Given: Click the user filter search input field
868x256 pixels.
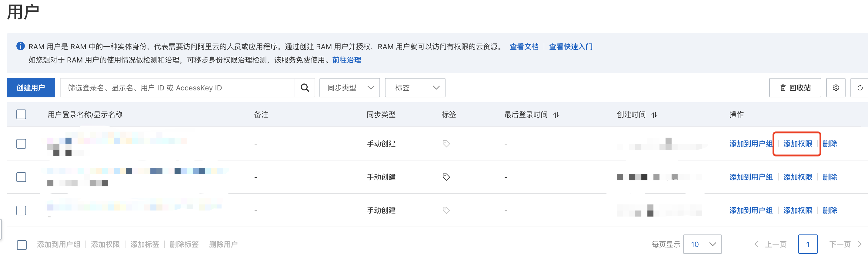Looking at the screenshot, I should point(178,88).
